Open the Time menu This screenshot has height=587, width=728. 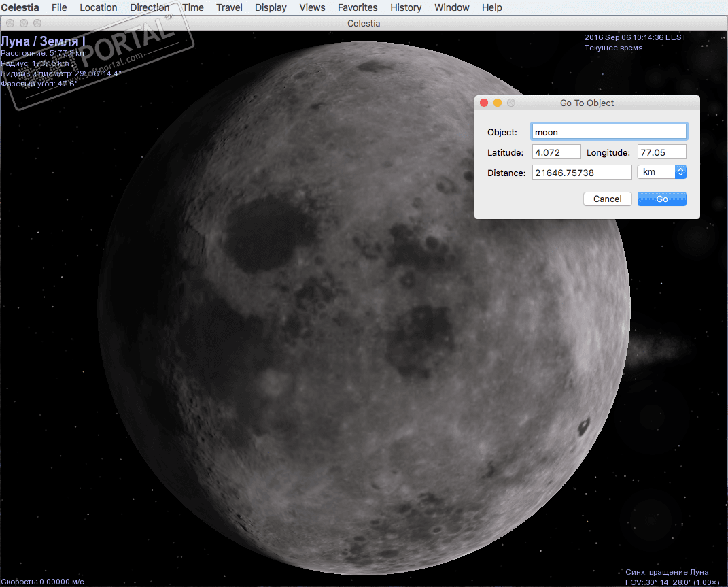pos(193,7)
